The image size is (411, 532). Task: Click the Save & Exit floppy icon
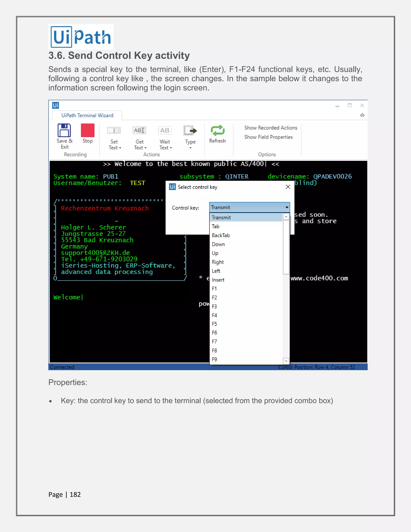coord(64,130)
